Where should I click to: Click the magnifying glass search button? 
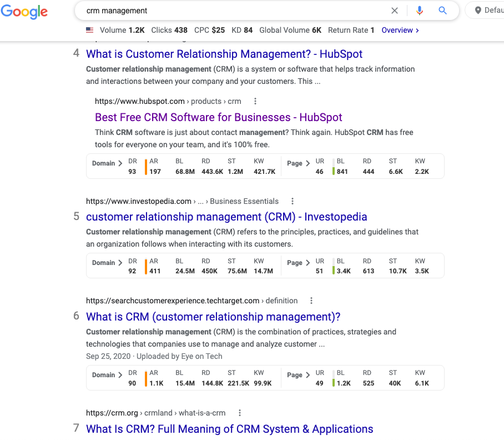(442, 11)
